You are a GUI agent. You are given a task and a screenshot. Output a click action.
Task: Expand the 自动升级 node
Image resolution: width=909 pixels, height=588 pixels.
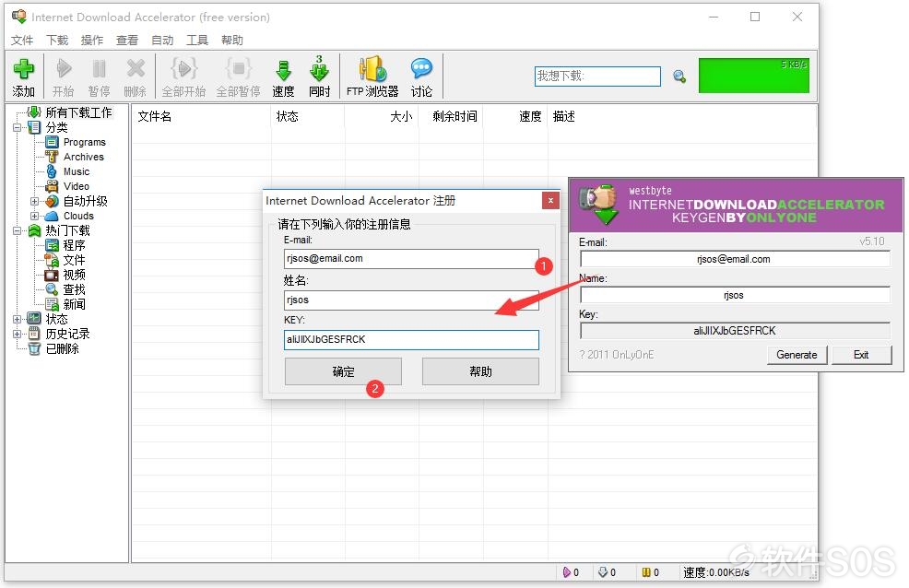point(34,201)
